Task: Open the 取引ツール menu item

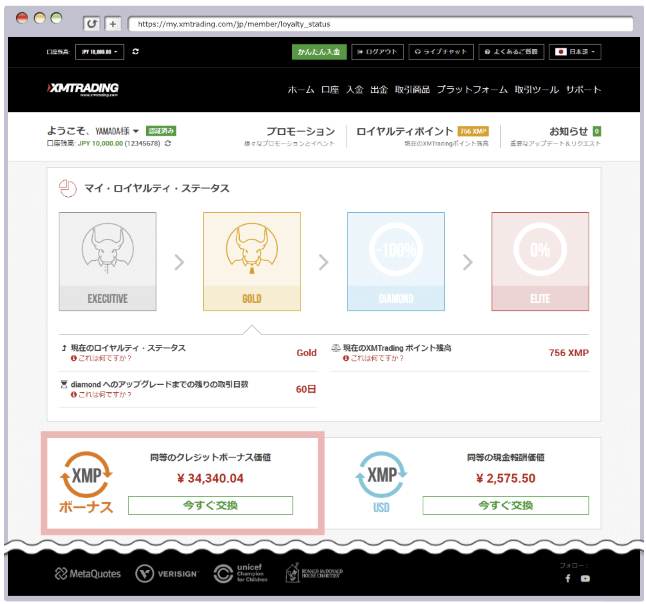Action: 537,89
